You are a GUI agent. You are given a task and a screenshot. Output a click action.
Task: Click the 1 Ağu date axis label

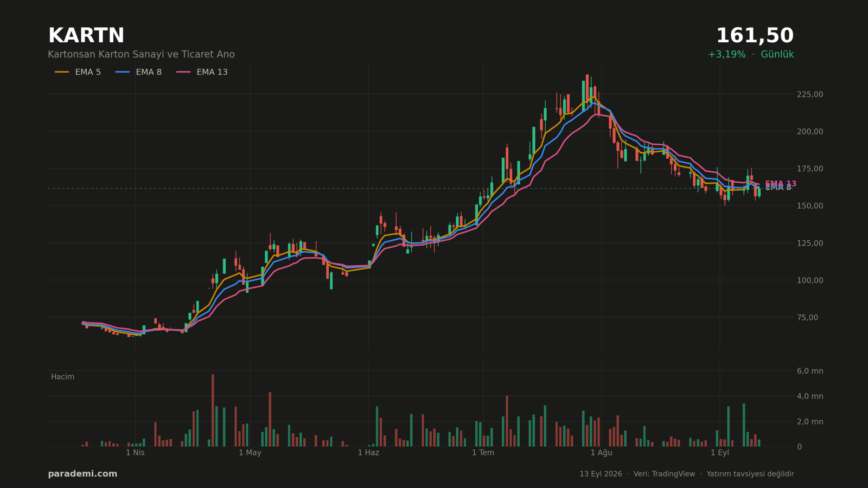point(601,453)
